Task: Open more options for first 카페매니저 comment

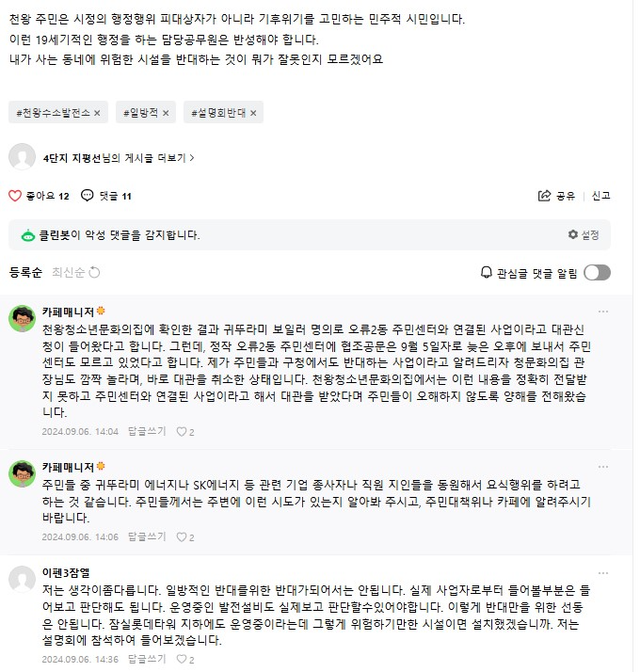Action: tap(603, 311)
